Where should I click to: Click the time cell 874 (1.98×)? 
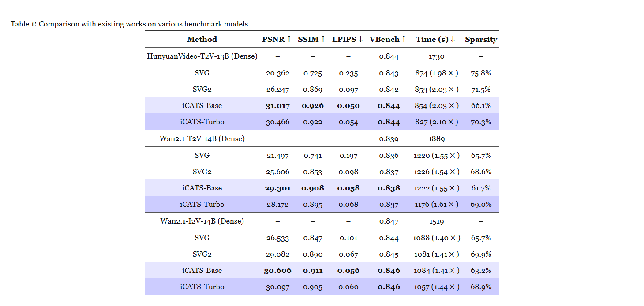(437, 73)
